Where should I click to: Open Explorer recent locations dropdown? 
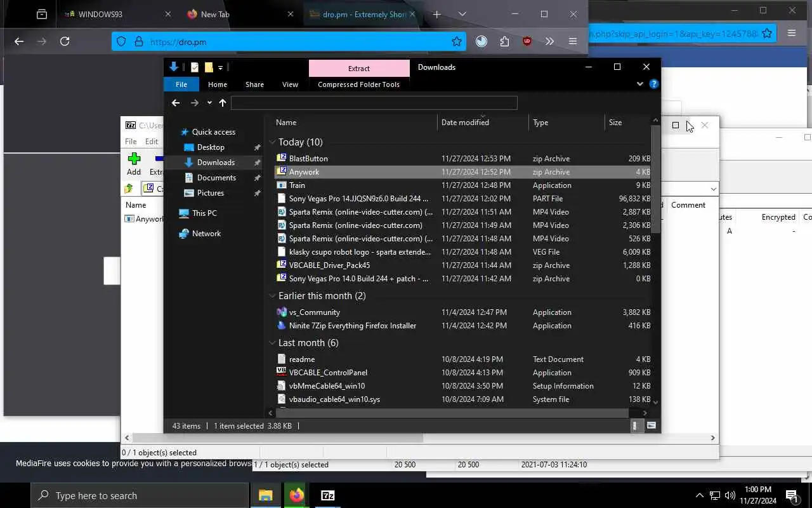[209, 103]
